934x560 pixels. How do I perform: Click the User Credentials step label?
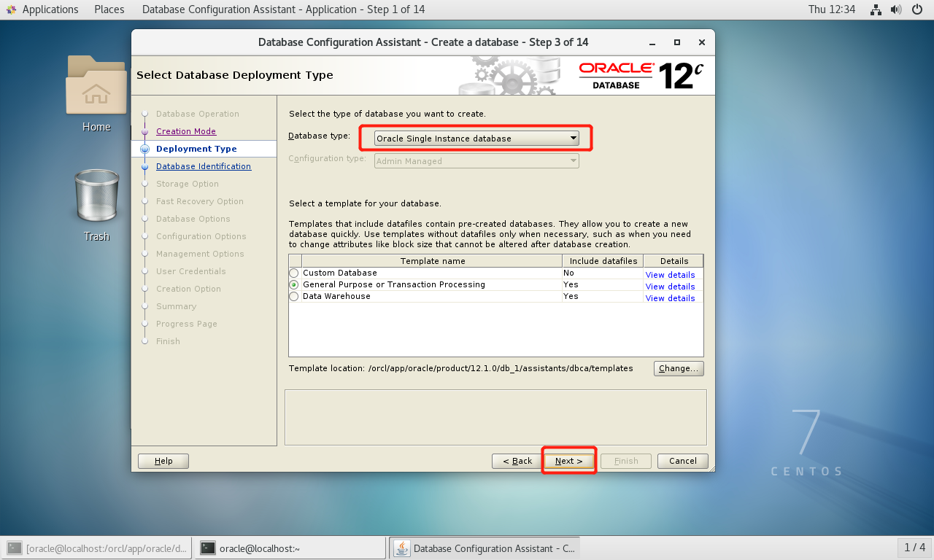(x=191, y=271)
